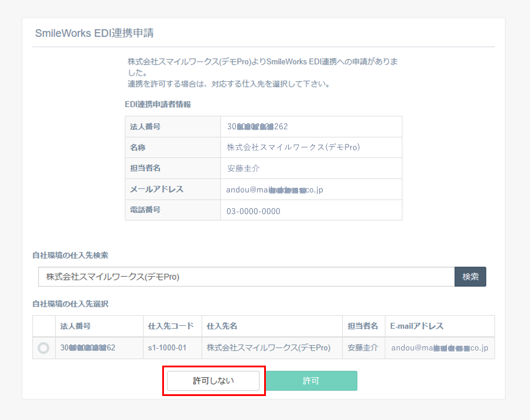
Task: Click the andou@ email in the supplier row
Action: (x=440, y=347)
